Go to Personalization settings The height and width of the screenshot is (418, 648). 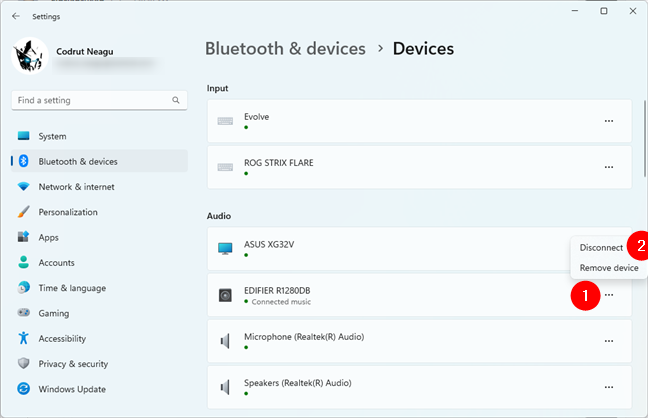coord(99,212)
